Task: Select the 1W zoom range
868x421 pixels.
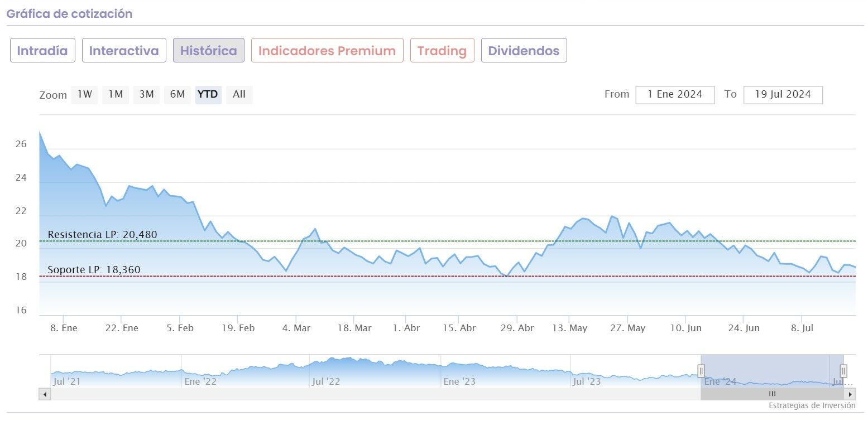Action: pyautogui.click(x=85, y=95)
